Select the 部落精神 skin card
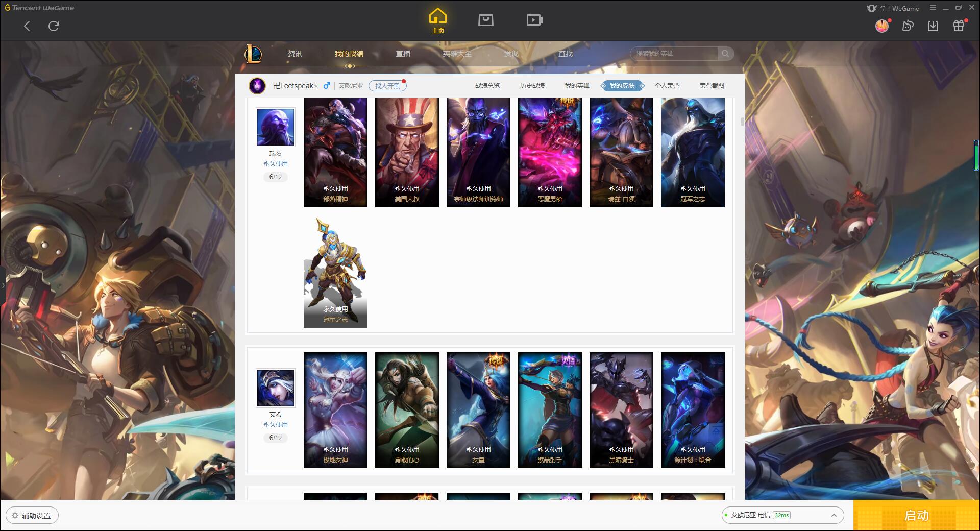980x531 pixels. (x=335, y=153)
